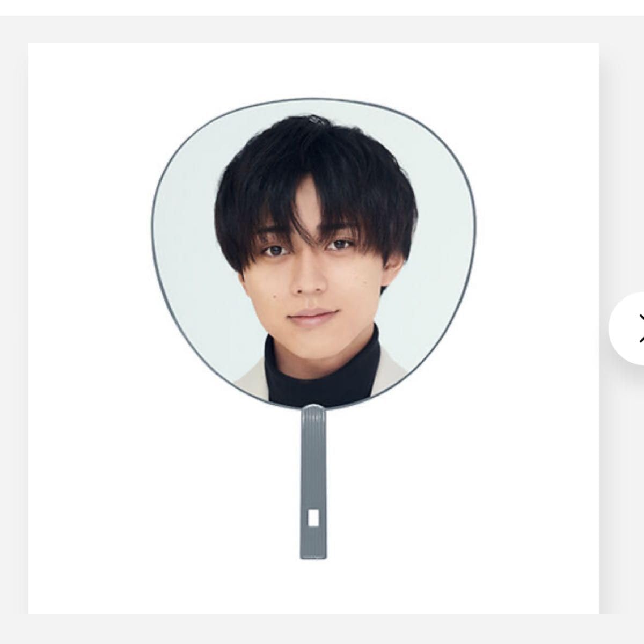Select the gray fan handle
Viewport: 644px width, 644px height.
[x=313, y=481]
